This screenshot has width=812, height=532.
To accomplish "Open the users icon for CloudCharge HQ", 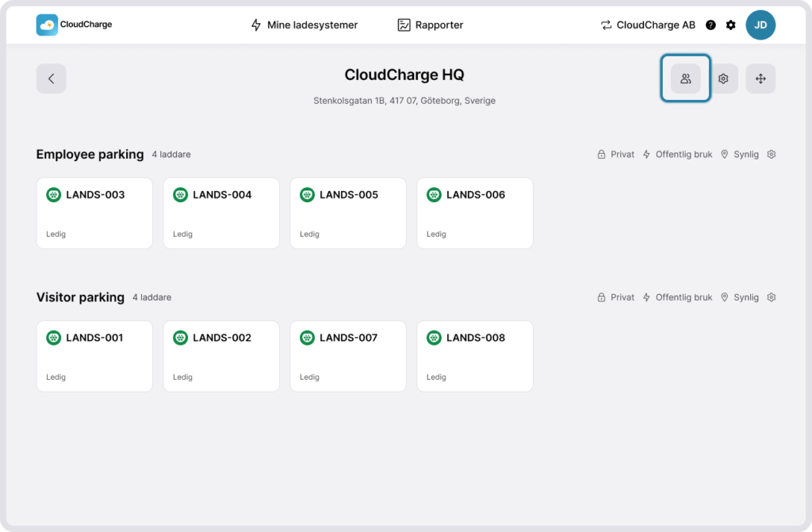I will [686, 78].
